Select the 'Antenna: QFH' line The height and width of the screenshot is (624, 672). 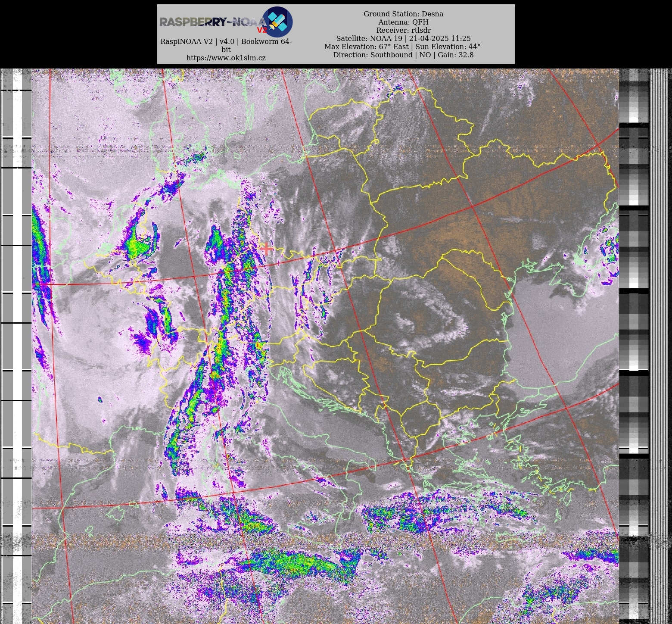[403, 22]
